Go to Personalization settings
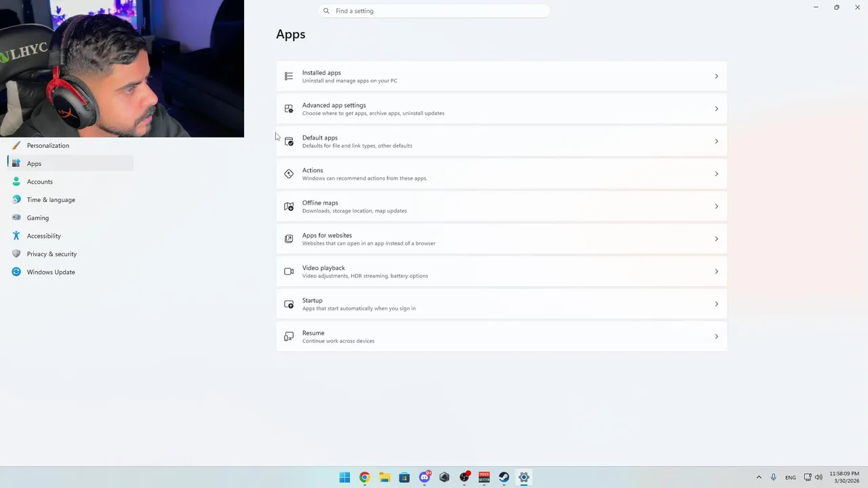 71,145
